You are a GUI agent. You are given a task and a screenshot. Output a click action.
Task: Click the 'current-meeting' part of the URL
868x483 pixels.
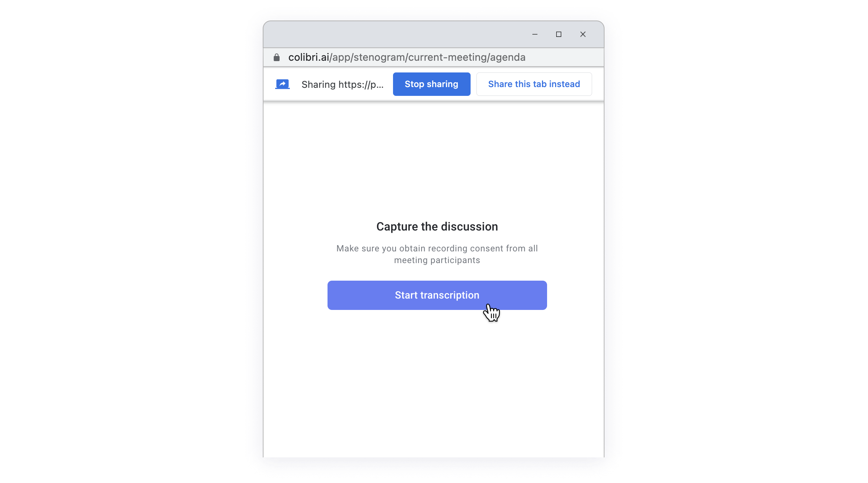(448, 57)
